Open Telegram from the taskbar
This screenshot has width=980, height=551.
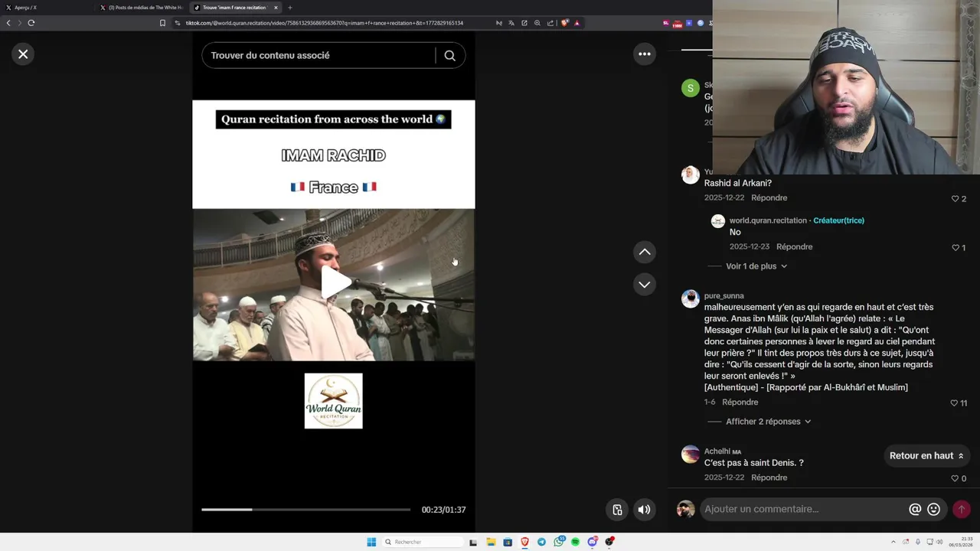point(541,542)
